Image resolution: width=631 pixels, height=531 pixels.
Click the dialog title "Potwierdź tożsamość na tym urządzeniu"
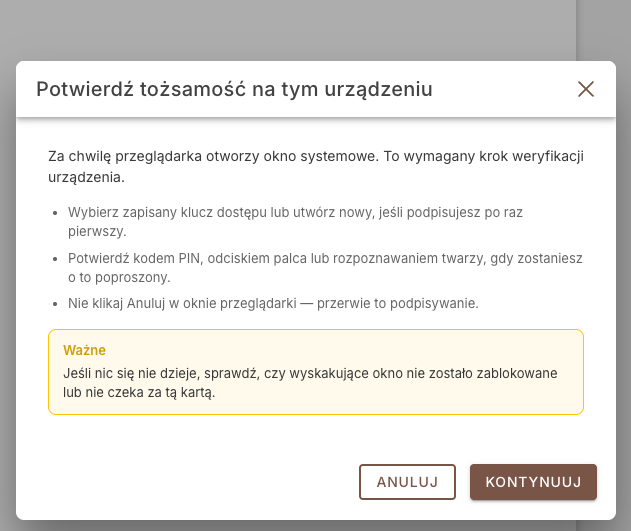pos(234,89)
